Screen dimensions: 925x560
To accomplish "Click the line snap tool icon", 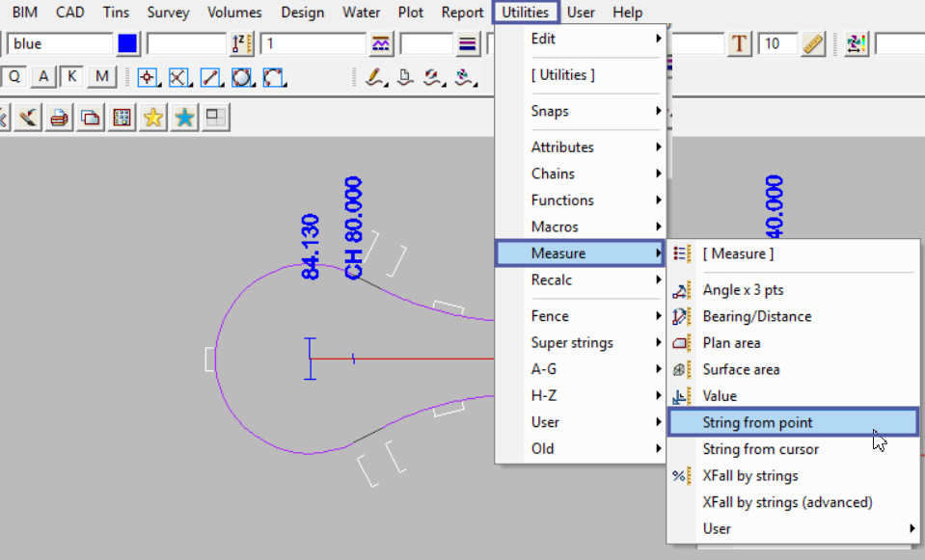I will [210, 78].
